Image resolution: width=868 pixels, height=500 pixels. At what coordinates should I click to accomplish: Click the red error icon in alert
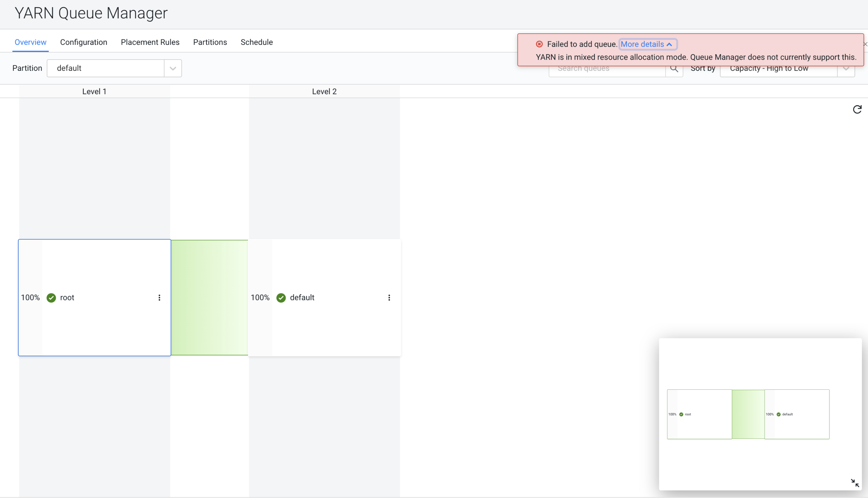(x=539, y=44)
